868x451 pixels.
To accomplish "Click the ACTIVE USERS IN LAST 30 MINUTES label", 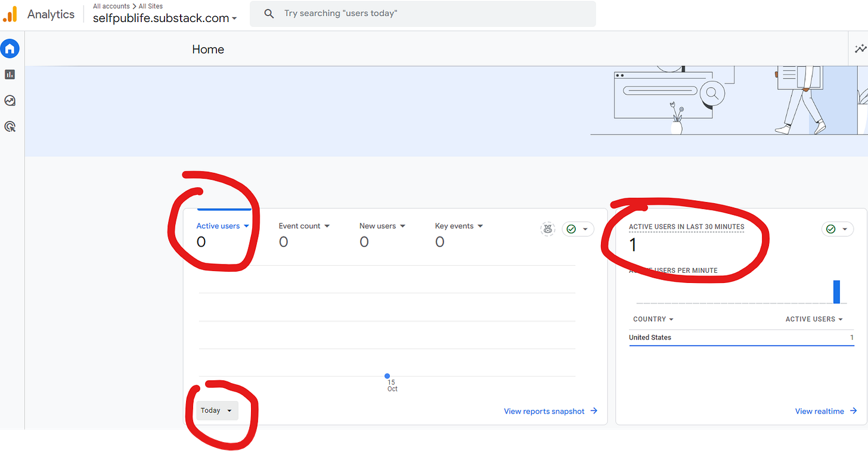I will coord(687,227).
